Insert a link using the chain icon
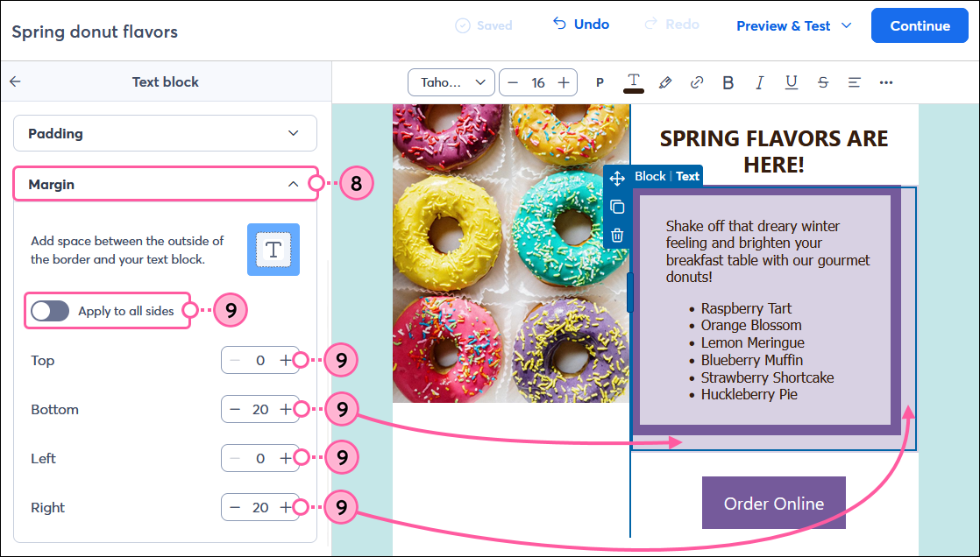The height and width of the screenshot is (557, 980). (696, 82)
